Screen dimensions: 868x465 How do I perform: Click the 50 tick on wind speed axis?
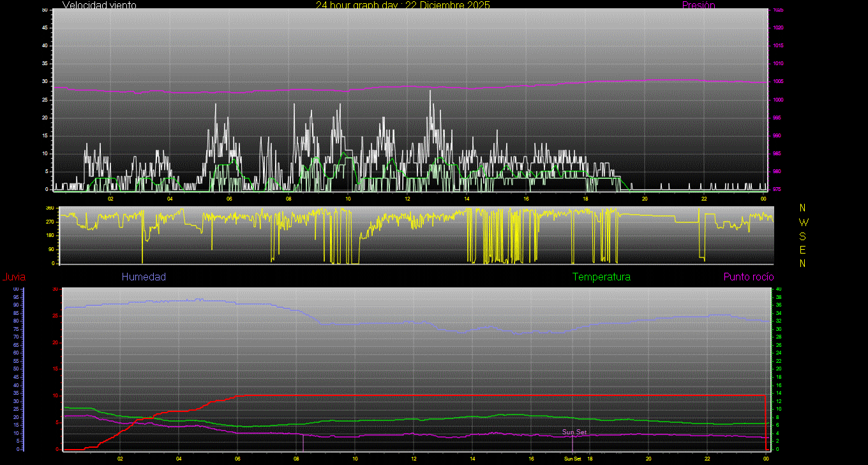tap(45, 10)
